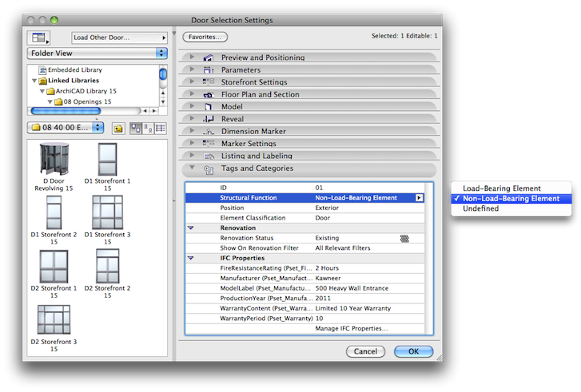Click the Favorites... button

(205, 37)
